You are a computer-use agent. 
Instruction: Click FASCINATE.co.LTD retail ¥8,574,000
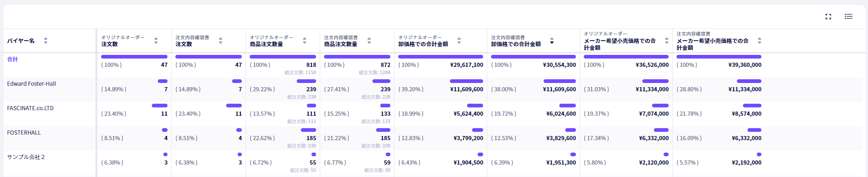tap(747, 114)
